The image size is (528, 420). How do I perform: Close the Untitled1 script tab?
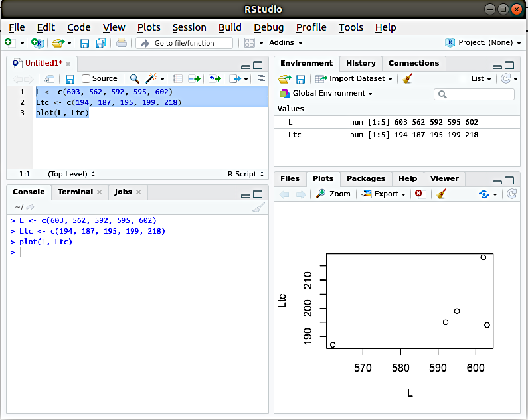tap(68, 64)
